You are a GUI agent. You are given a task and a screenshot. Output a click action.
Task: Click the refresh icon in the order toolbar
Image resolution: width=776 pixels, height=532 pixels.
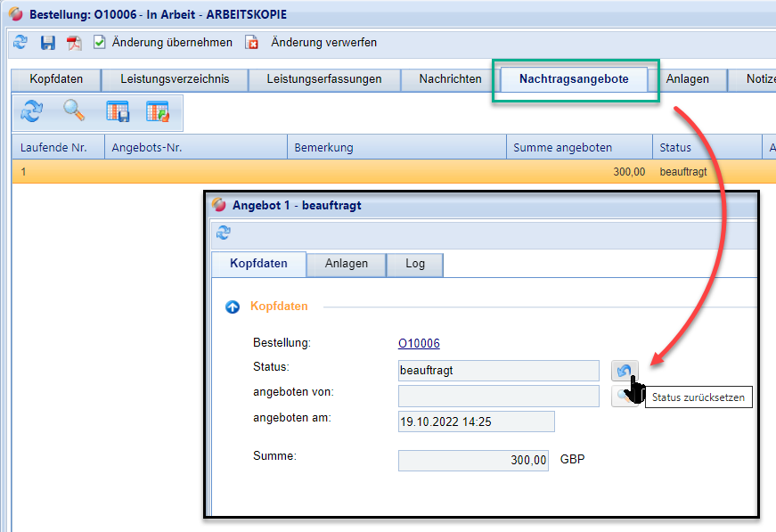[x=20, y=43]
